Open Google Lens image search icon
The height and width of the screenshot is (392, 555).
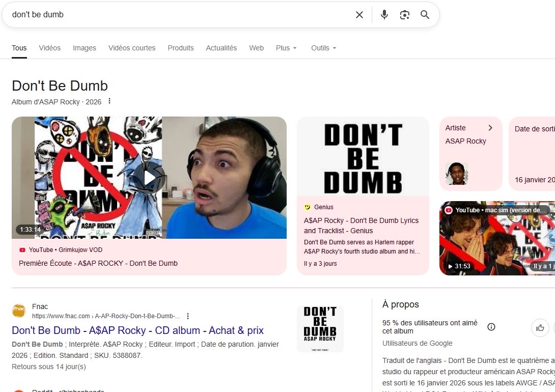tap(405, 15)
